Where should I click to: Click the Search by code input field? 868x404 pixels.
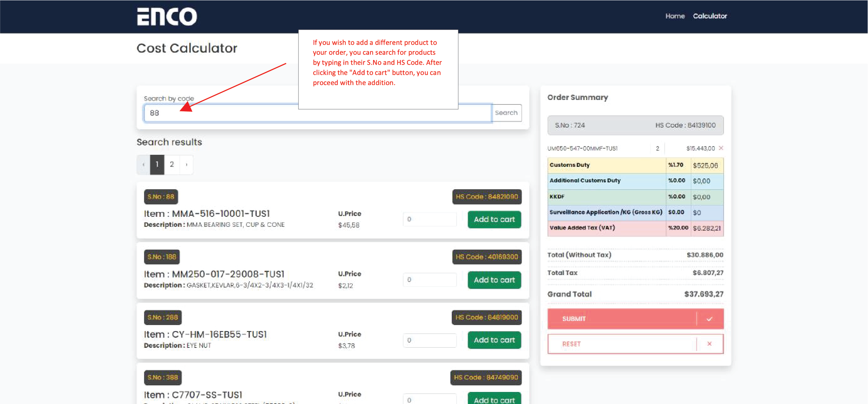click(241, 113)
